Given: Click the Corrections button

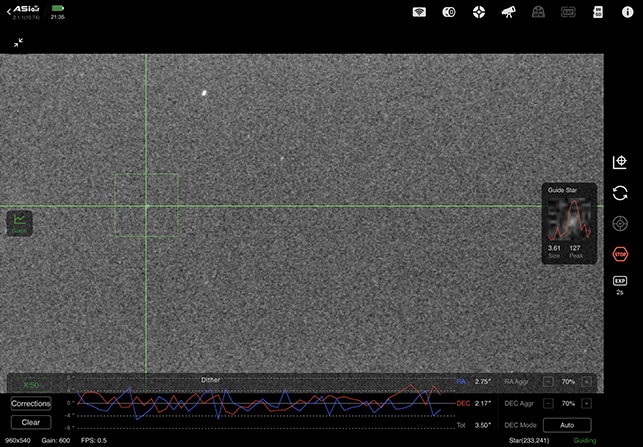Looking at the screenshot, I should pos(31,404).
